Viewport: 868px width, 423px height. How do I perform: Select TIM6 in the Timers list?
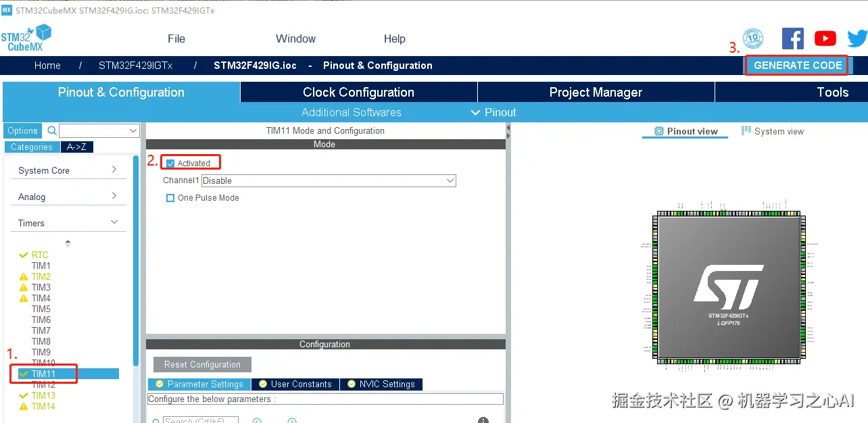point(41,320)
